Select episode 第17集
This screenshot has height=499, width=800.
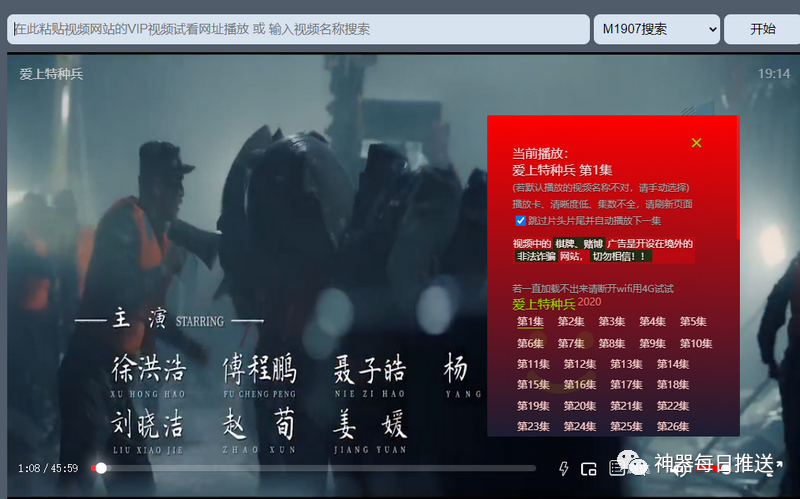point(626,385)
